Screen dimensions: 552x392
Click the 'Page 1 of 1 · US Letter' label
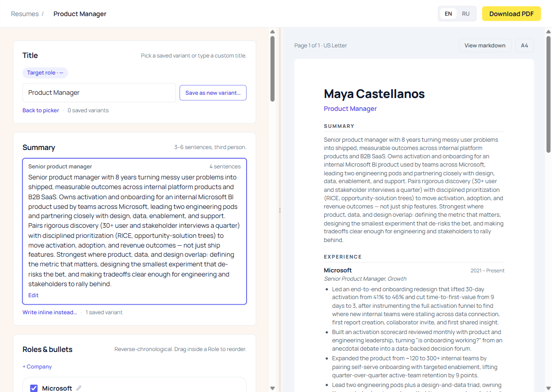[321, 46]
